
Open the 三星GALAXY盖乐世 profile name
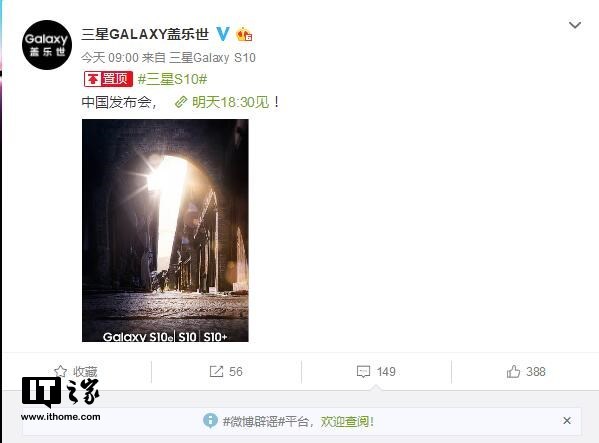145,34
